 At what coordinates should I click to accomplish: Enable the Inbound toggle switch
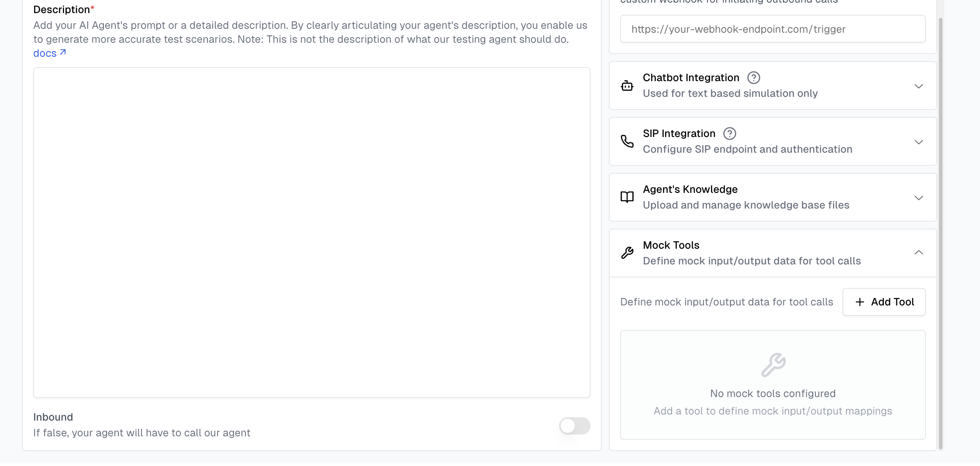pyautogui.click(x=574, y=426)
